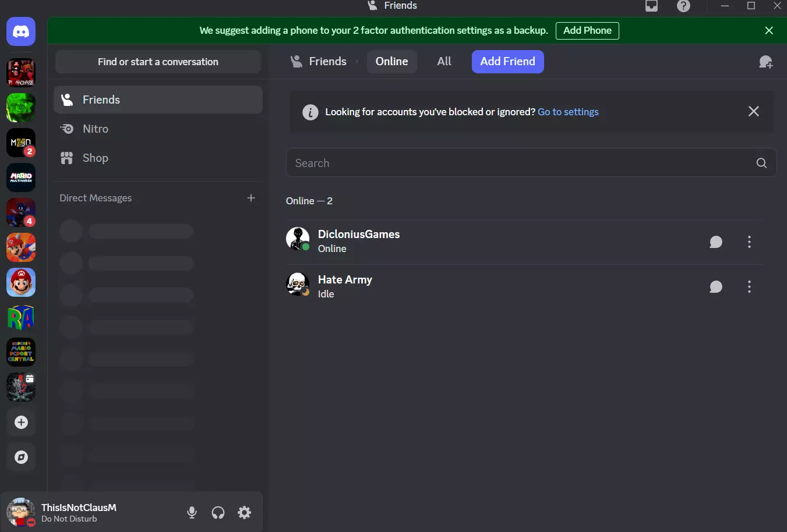Open the topmost red-and-black server icon
Image resolution: width=787 pixels, height=532 pixels.
[21, 73]
